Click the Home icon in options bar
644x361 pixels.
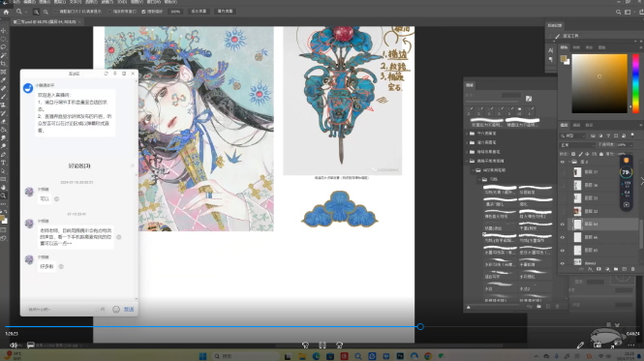click(6, 12)
